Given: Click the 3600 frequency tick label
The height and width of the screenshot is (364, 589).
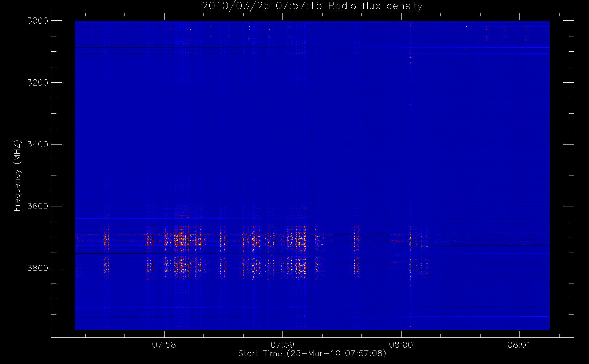Looking at the screenshot, I should tap(38, 206).
